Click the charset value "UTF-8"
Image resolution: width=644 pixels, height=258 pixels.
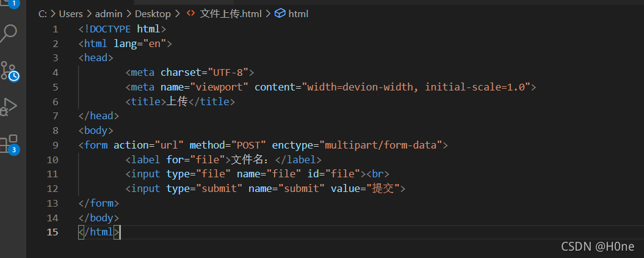point(228,73)
